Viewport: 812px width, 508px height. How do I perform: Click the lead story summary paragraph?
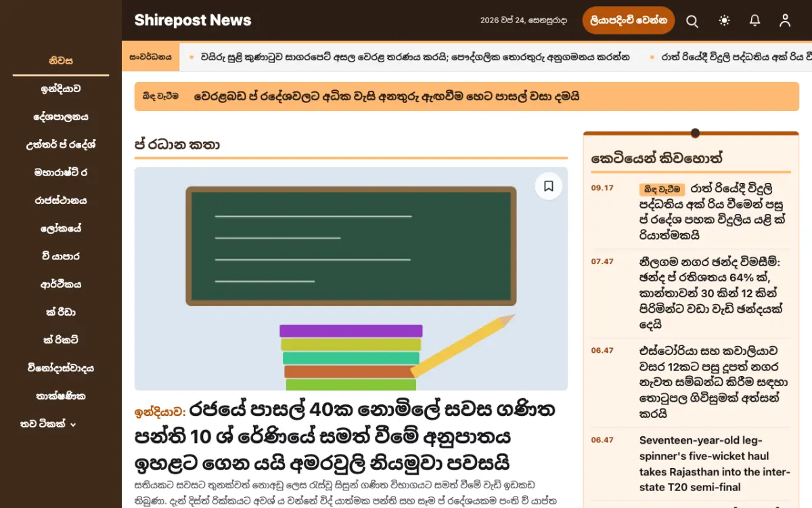(345, 493)
